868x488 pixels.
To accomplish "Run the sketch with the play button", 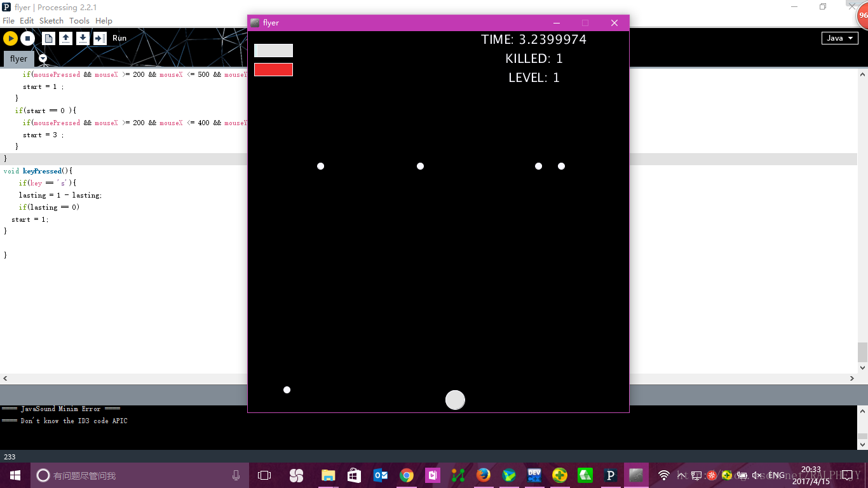I will (x=10, y=39).
